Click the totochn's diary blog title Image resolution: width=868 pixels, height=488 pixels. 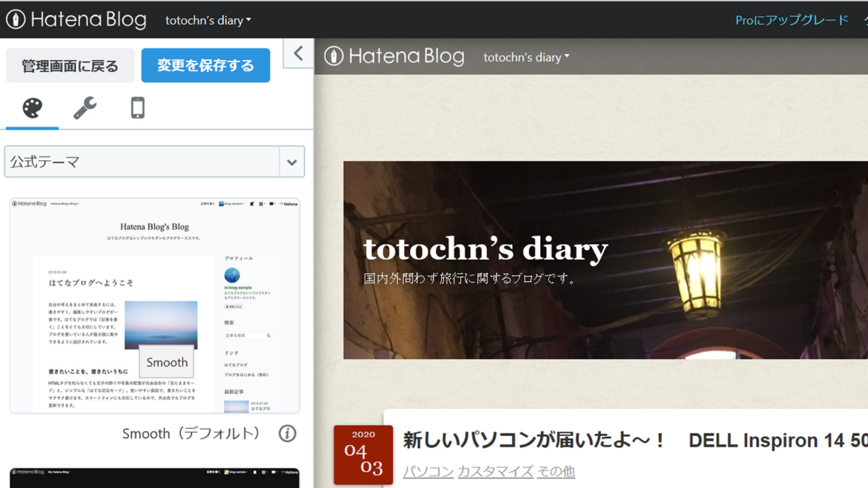pos(485,249)
